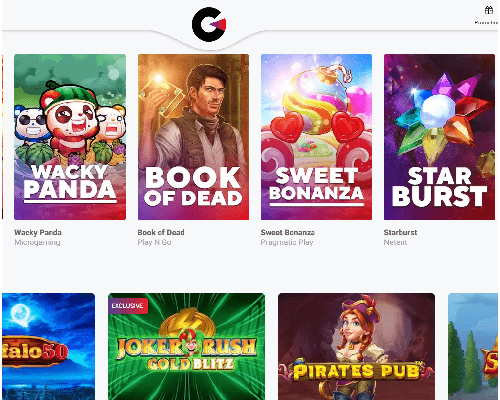The height and width of the screenshot is (400, 500).
Task: Click the Starburst title text
Action: pyautogui.click(x=400, y=232)
